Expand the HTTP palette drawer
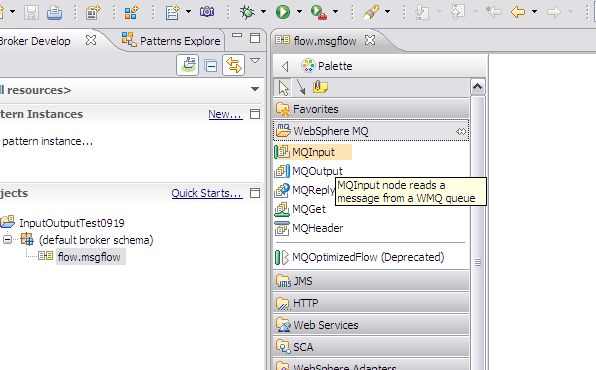This screenshot has height=370, width=596. (371, 303)
